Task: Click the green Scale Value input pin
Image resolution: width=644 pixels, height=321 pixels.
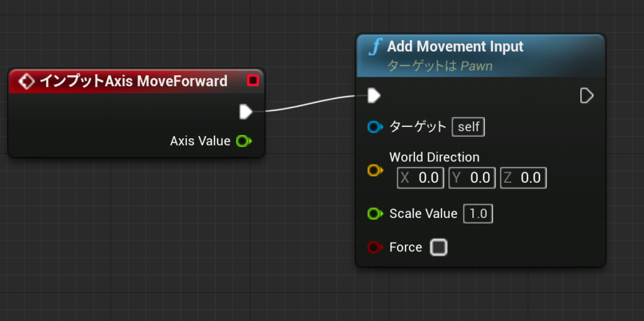Action: (x=375, y=214)
